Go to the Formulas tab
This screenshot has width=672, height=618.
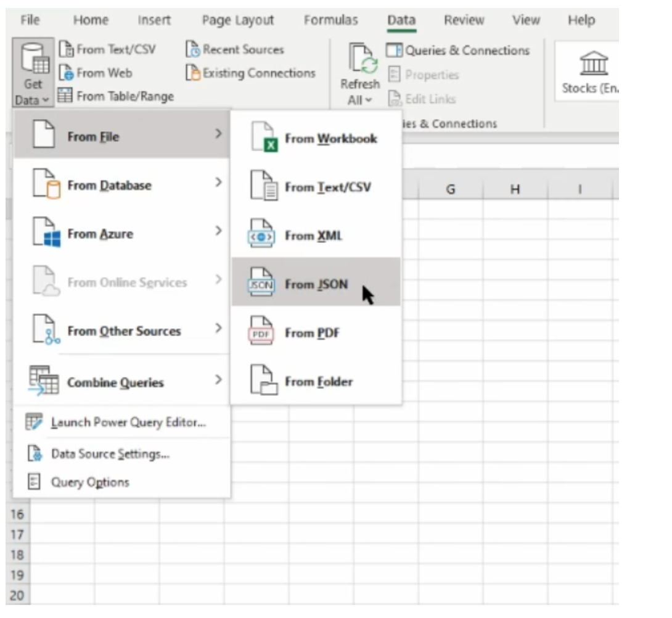pyautogui.click(x=331, y=20)
